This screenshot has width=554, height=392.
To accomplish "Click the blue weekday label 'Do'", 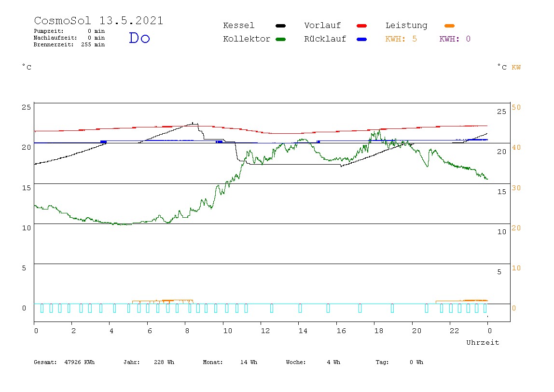I will click(139, 38).
